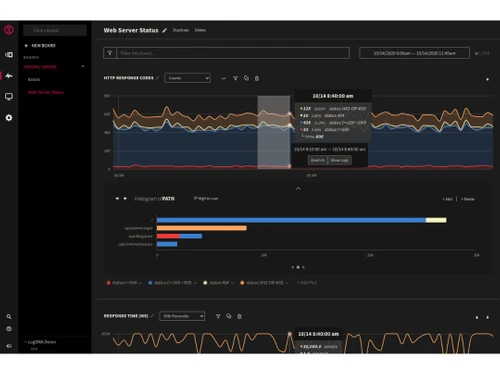Click filter icon for HTTP Response Codes graph
Viewport: 500px width, 375px height.
[x=235, y=78]
